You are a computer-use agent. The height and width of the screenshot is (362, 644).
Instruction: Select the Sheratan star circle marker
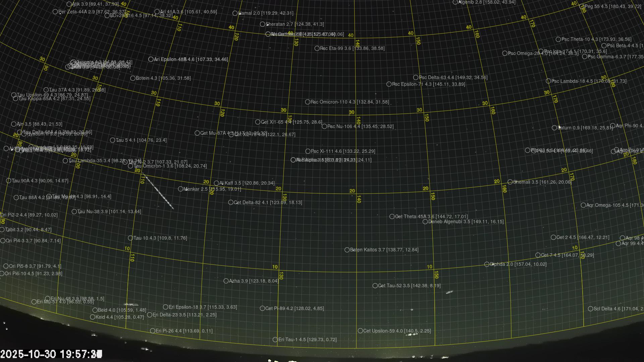[263, 24]
